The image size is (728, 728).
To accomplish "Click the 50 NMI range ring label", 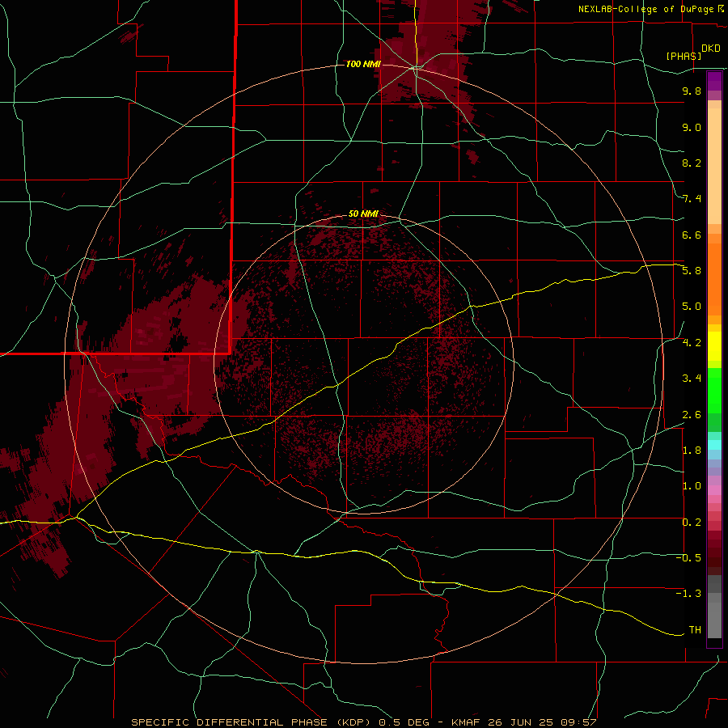I will (x=363, y=214).
